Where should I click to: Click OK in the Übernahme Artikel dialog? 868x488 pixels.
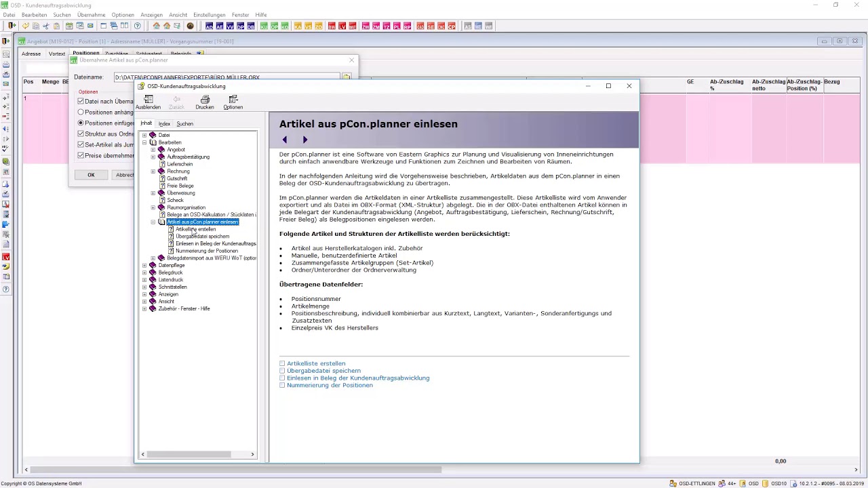click(91, 175)
